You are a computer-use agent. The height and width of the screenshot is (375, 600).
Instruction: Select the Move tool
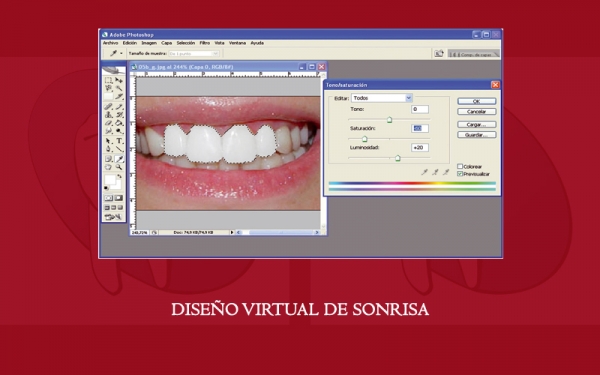[x=119, y=80]
